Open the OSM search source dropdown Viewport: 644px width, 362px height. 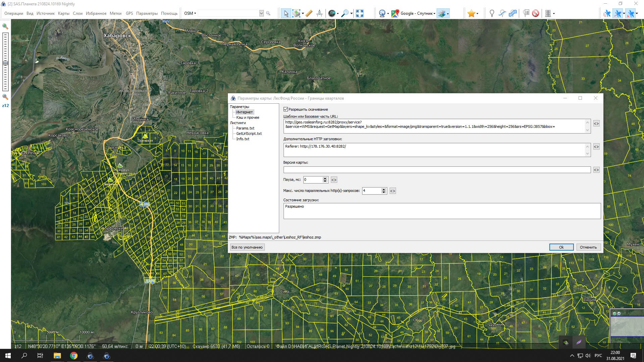[190, 13]
